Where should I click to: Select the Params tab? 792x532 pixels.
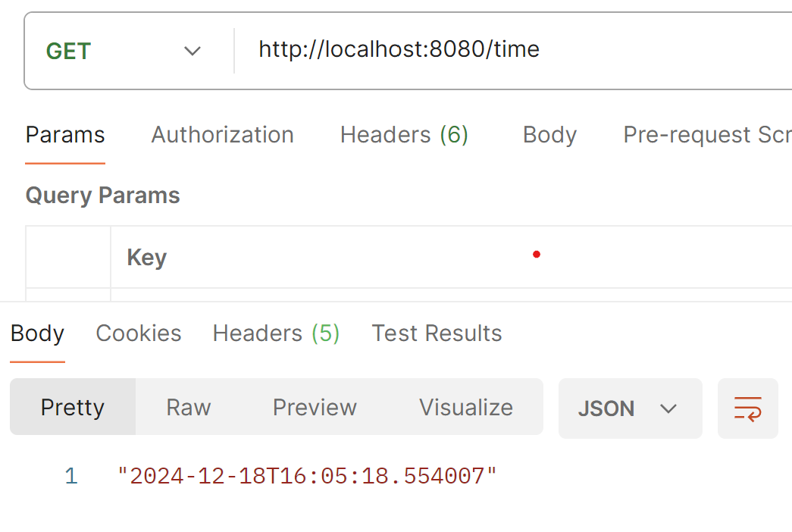click(x=65, y=135)
